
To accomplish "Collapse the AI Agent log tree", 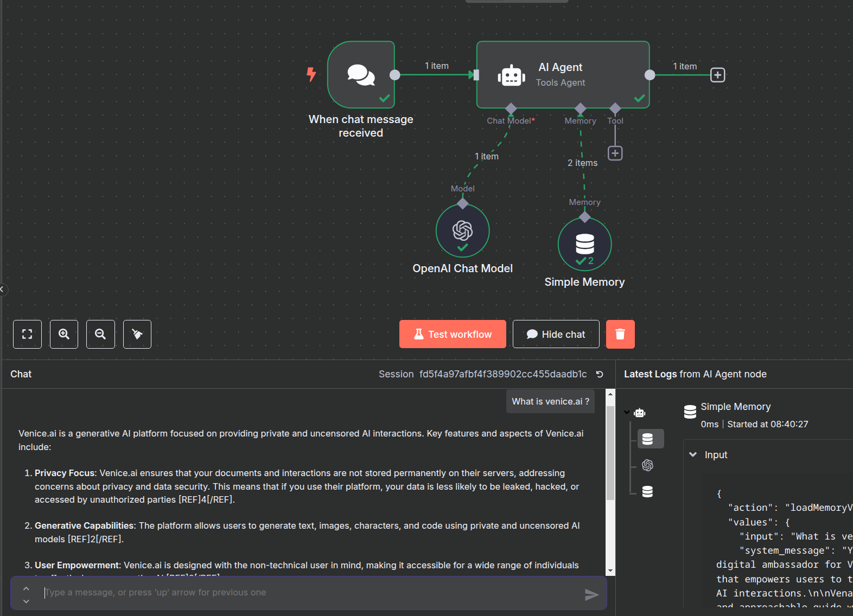I will [x=627, y=413].
